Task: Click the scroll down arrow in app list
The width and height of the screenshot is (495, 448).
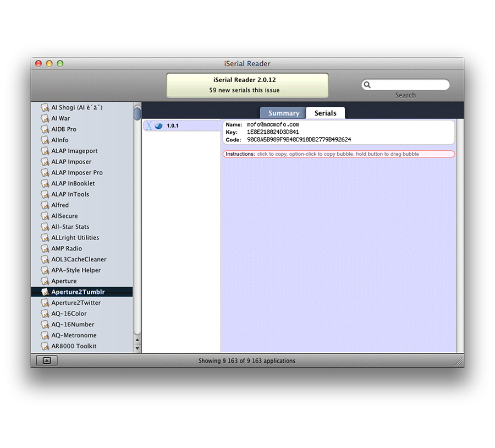Action: coord(137,348)
